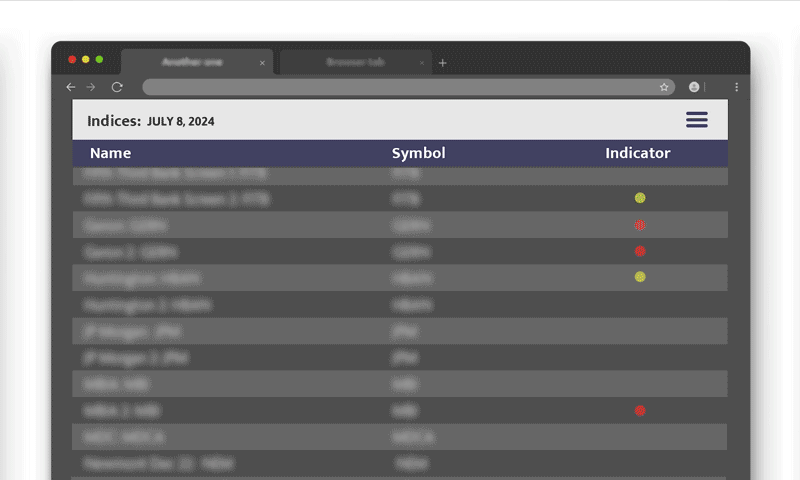Sort by the Symbol column header
The height and width of the screenshot is (480, 800).
click(418, 153)
